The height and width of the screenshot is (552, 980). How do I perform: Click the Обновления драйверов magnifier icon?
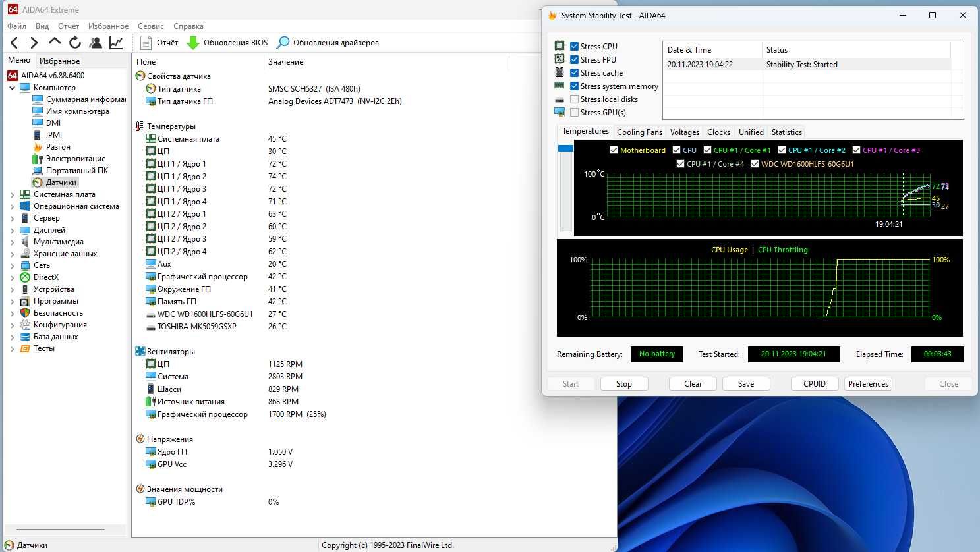pyautogui.click(x=283, y=43)
